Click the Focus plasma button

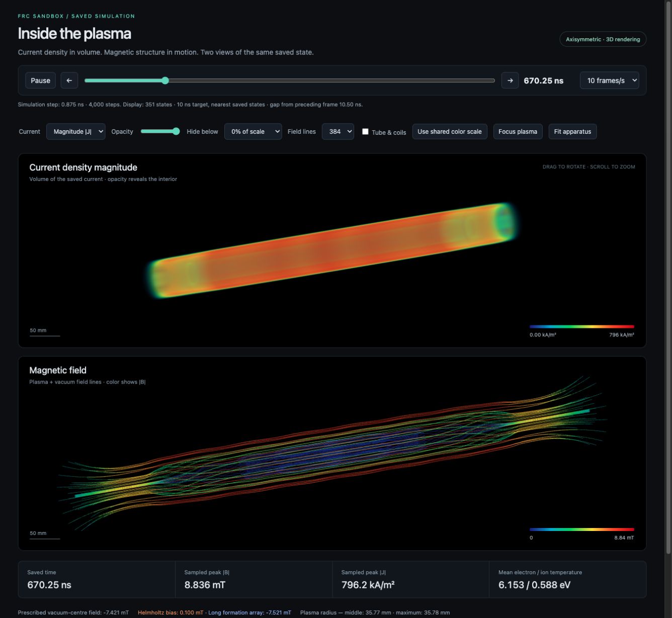(518, 132)
